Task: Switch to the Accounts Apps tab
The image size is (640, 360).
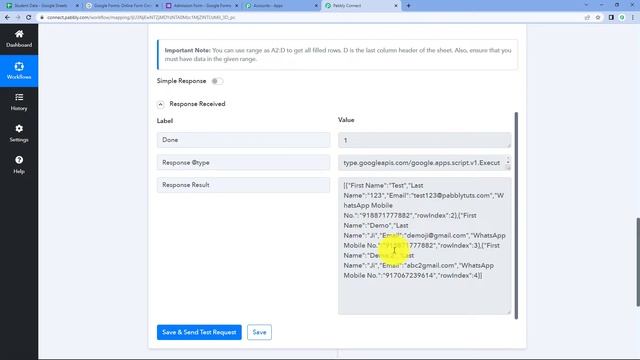Action: click(281, 6)
